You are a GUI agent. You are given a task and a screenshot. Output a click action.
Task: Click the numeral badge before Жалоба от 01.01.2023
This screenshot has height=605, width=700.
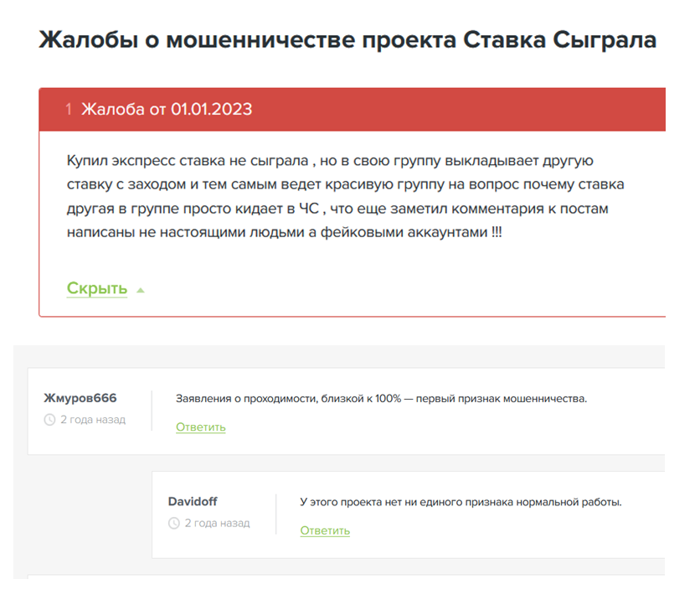[68, 109]
